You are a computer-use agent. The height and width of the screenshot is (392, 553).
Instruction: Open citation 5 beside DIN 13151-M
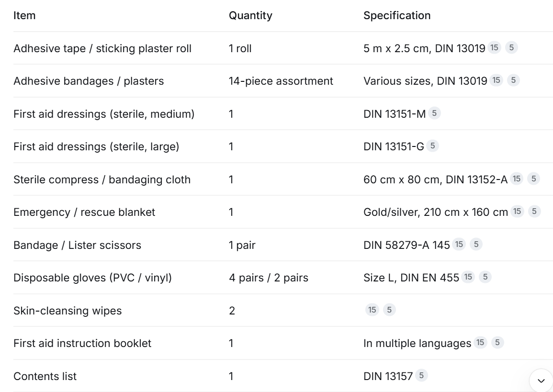click(434, 113)
